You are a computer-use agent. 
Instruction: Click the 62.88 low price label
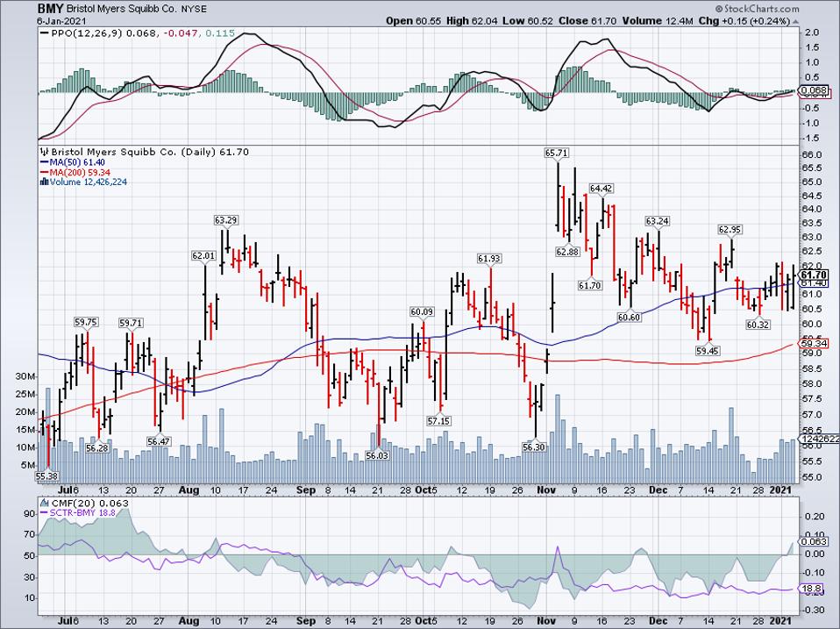tap(568, 251)
